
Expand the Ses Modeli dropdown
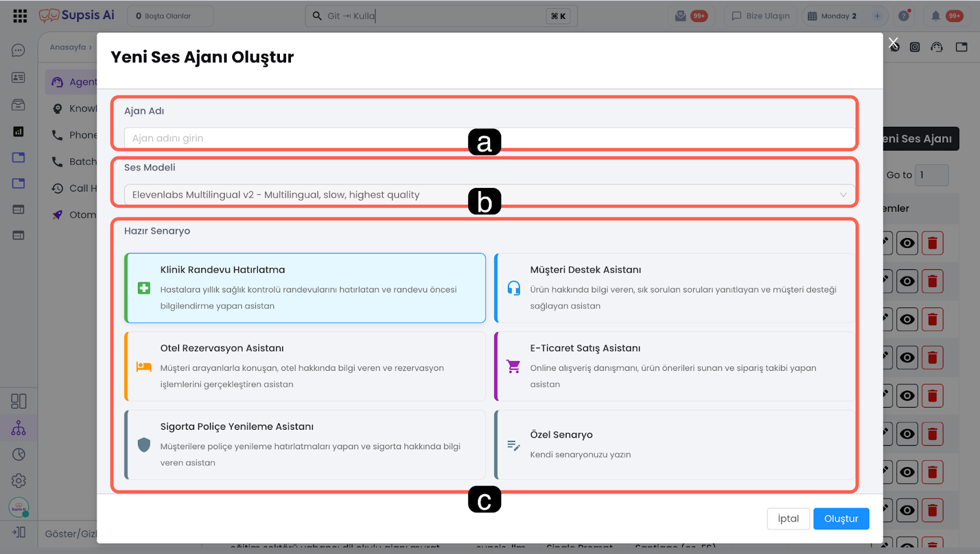[489, 195]
